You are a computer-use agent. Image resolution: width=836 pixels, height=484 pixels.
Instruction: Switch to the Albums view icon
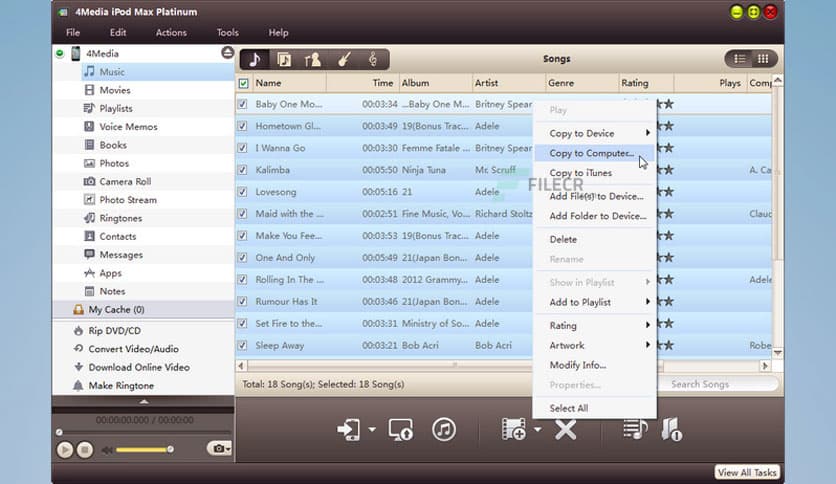click(284, 59)
